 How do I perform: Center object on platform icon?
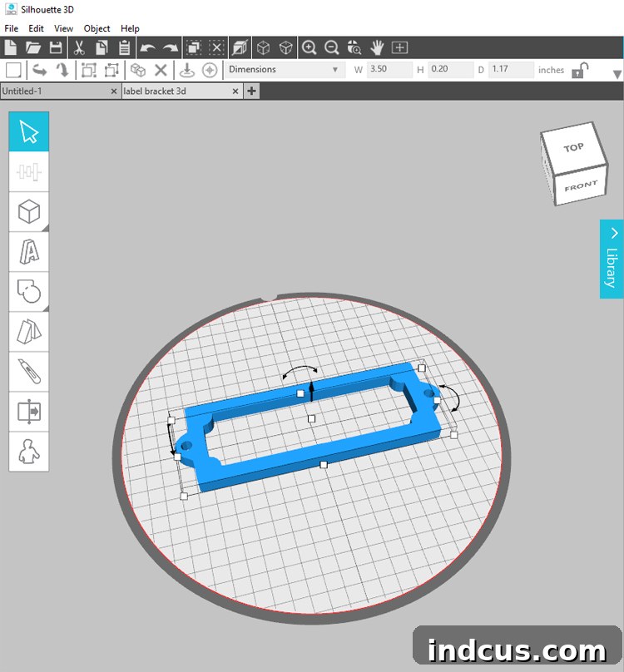pyautogui.click(x=210, y=70)
